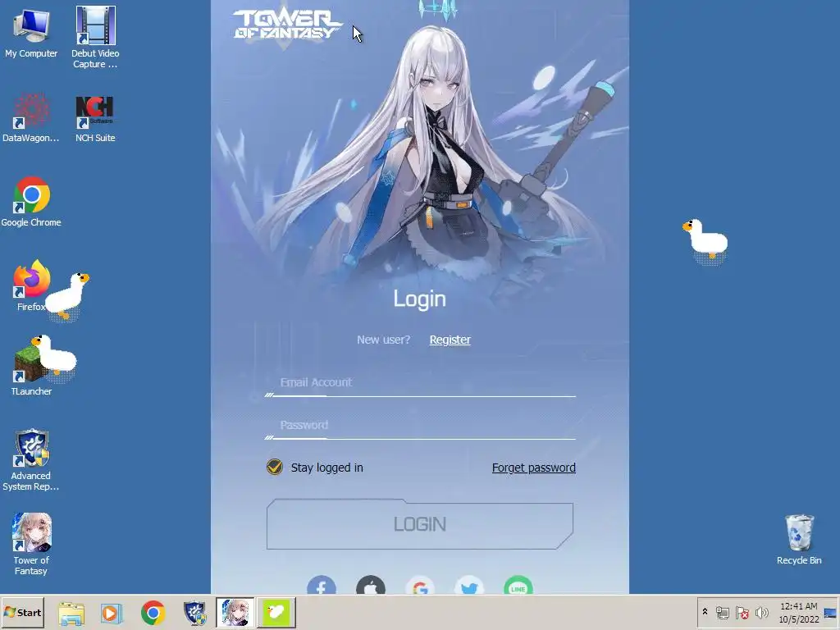Sign in with the Apple icon

(371, 586)
